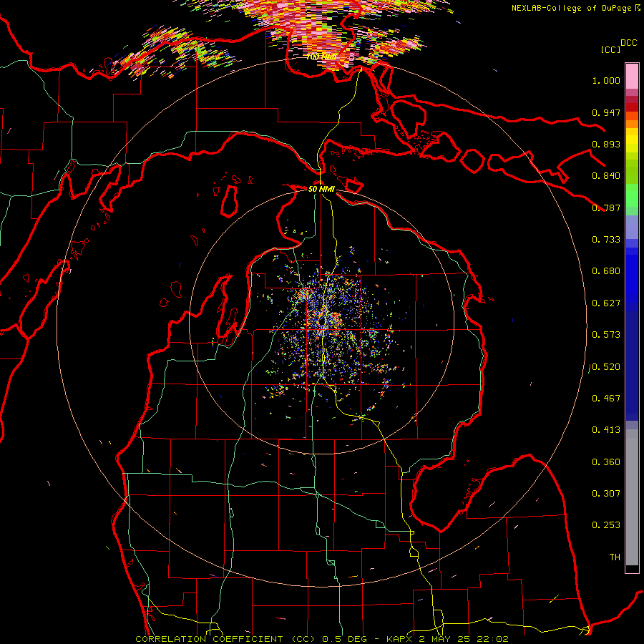Select the 0.787 scale value
This screenshot has width=644, height=644.
pyautogui.click(x=606, y=208)
